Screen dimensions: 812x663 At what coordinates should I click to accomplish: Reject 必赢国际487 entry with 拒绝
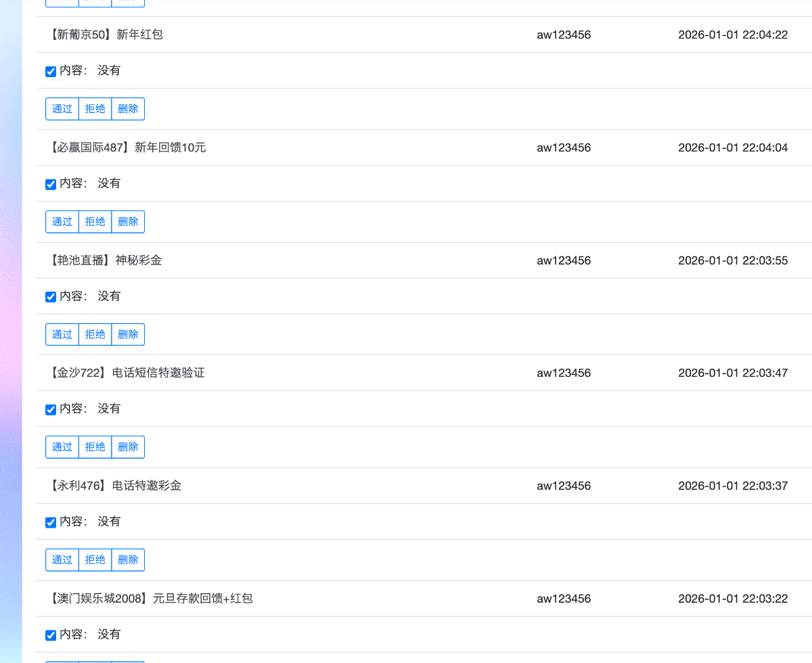[95, 222]
